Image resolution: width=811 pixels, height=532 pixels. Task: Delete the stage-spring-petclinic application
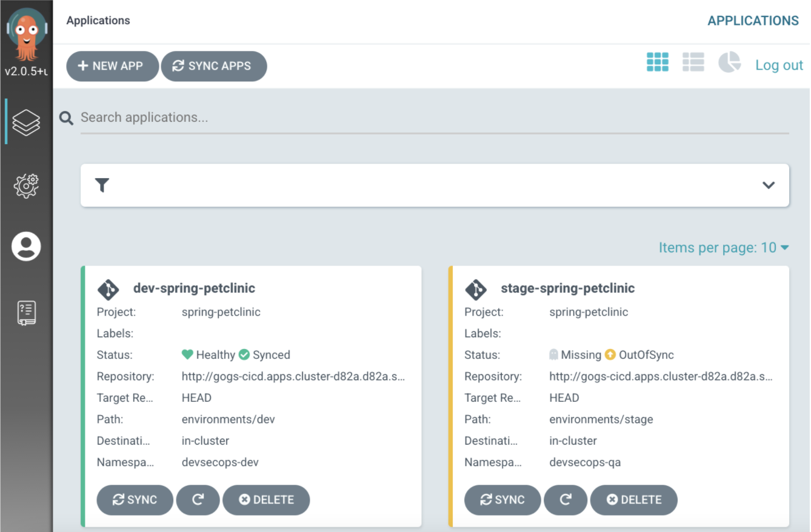click(x=634, y=499)
